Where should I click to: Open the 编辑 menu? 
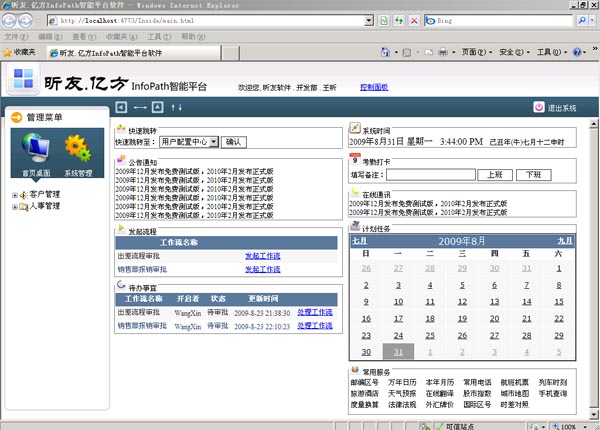[x=50, y=37]
